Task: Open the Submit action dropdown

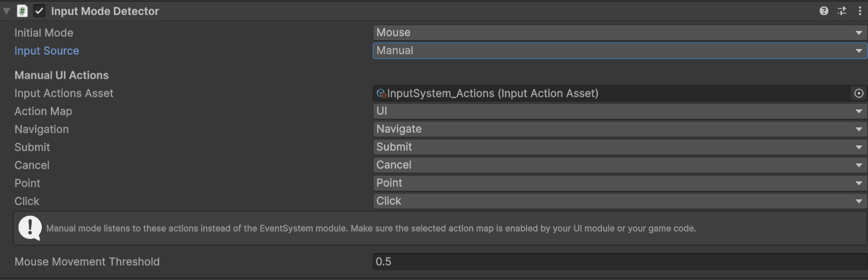Action: 620,147
